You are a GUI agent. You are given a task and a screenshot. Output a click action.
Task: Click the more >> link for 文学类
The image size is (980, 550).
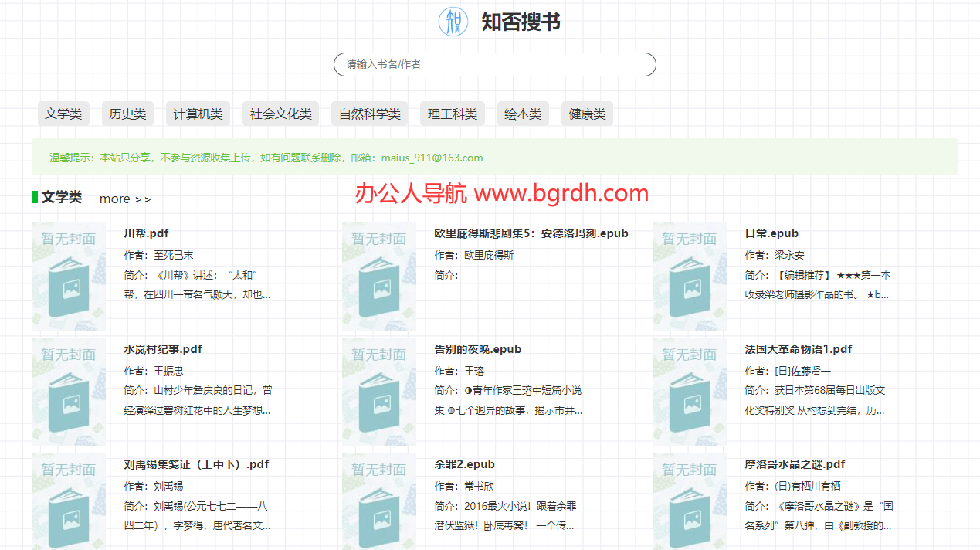tap(124, 199)
